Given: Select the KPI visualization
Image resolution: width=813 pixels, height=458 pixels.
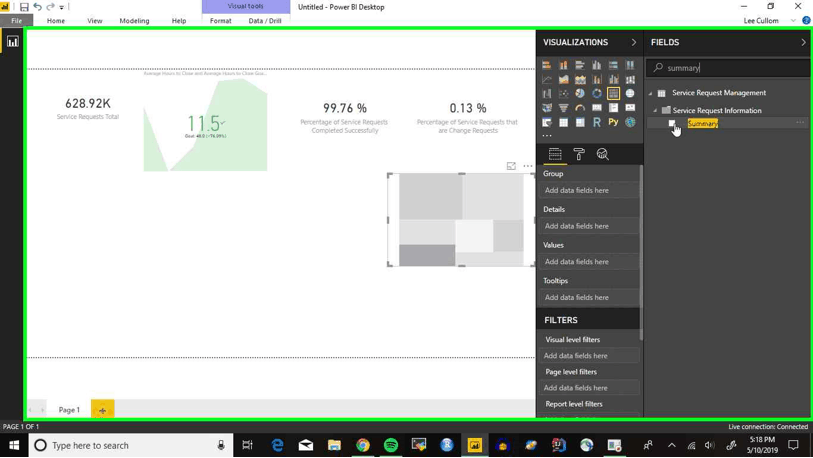Looking at the screenshot, I should 630,108.
